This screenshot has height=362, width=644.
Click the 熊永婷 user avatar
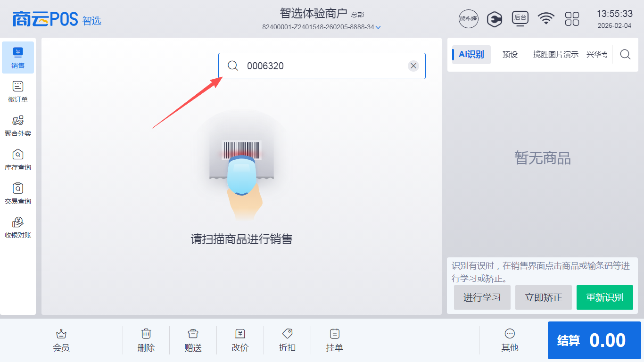[x=468, y=19]
